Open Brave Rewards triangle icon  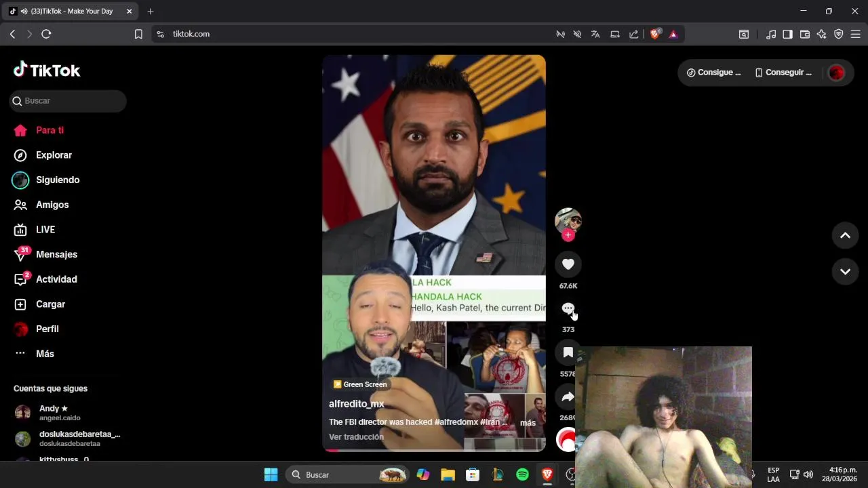[673, 34]
